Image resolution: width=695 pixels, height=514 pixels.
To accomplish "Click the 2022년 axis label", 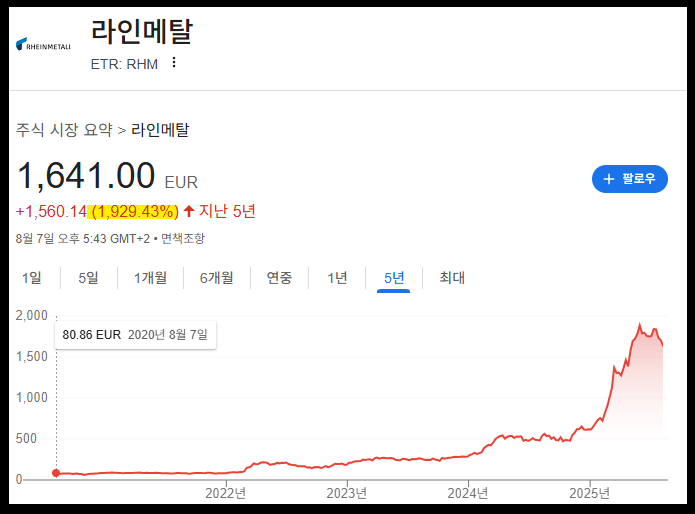I will pos(226,493).
